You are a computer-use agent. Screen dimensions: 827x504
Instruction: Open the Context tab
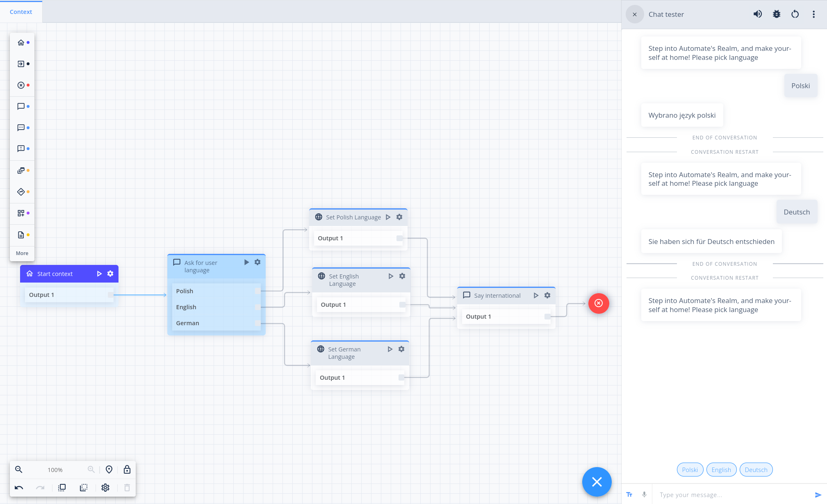point(21,11)
